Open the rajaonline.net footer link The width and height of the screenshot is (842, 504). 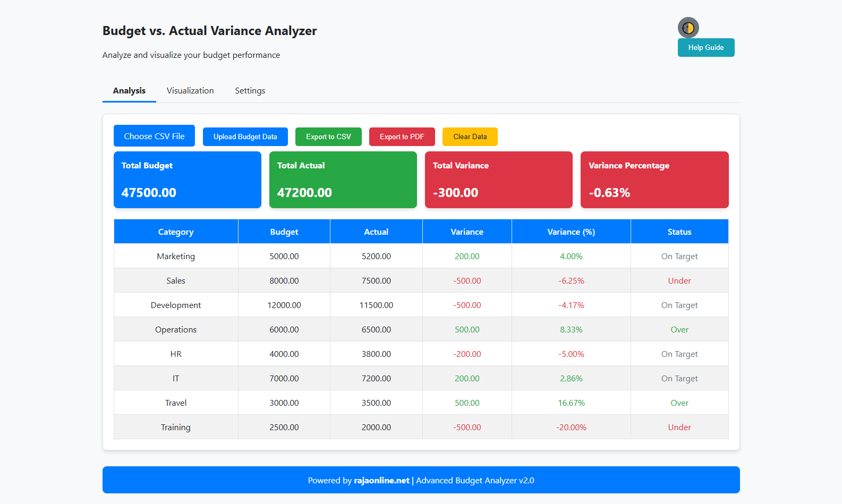(x=381, y=481)
